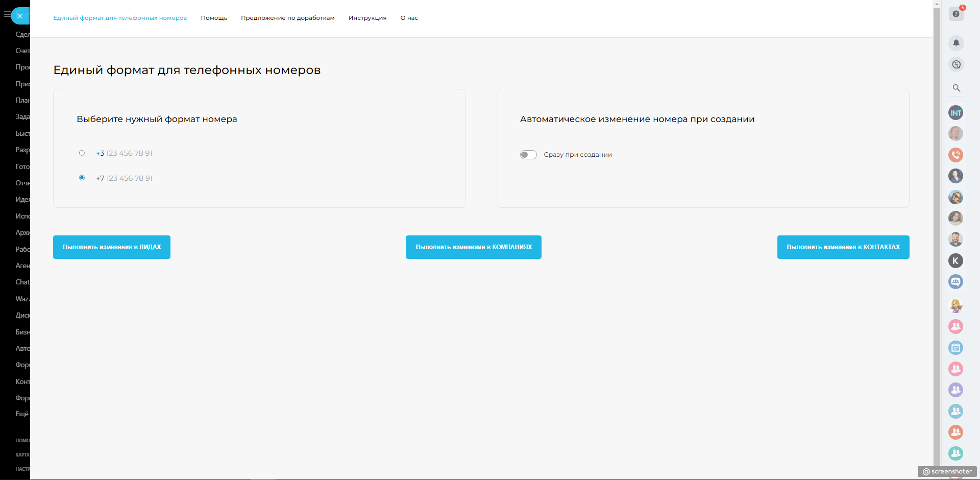Open the 'Инструкция' tab
Screen dimensions: 980x480
point(367,18)
